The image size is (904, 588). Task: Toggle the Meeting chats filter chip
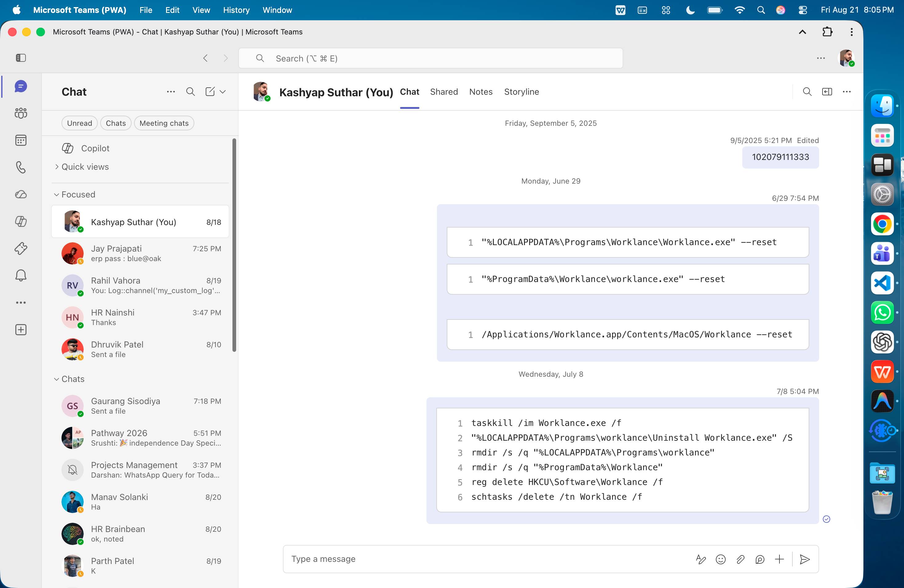coord(164,123)
